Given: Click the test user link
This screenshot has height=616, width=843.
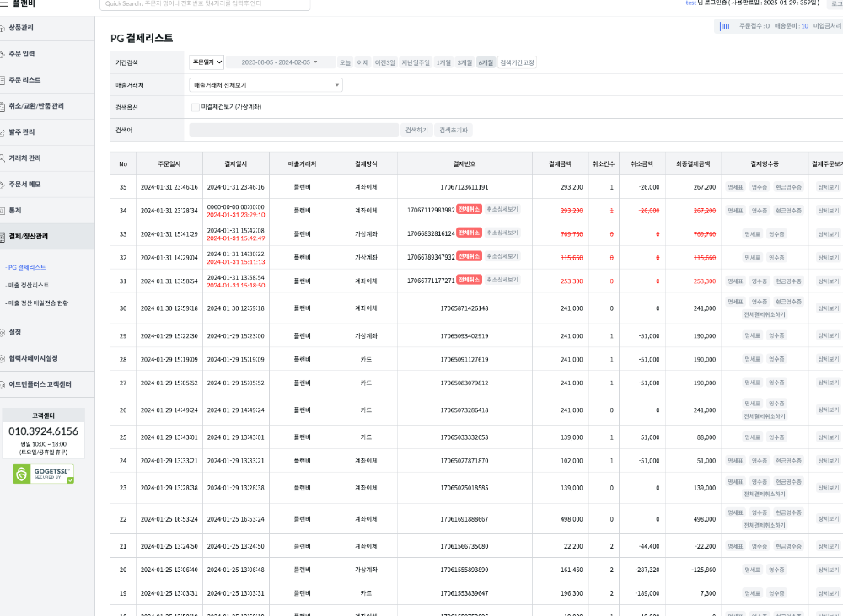Looking at the screenshot, I should point(691,3).
